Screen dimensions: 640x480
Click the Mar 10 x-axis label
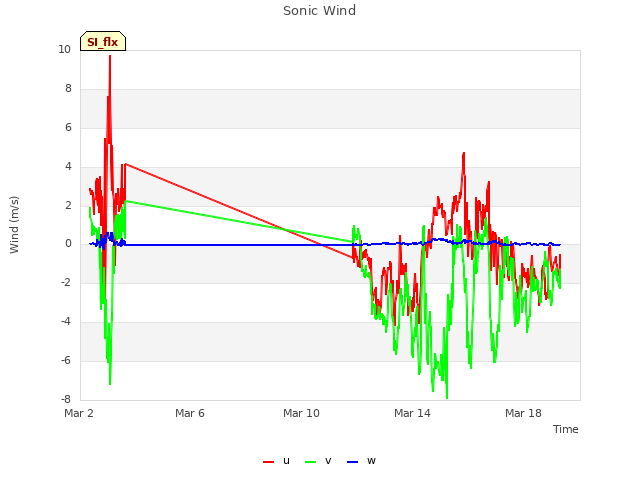[301, 413]
